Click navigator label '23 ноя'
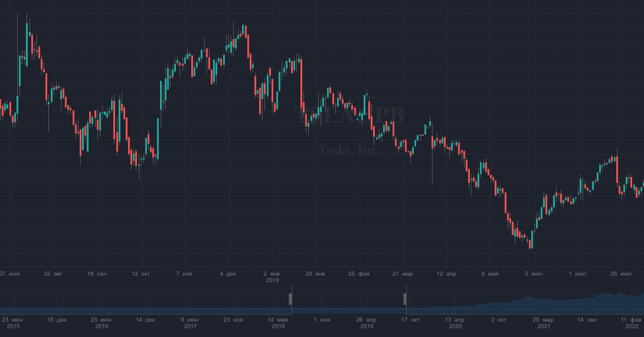Screen dimensions: 644x337 [233, 319]
